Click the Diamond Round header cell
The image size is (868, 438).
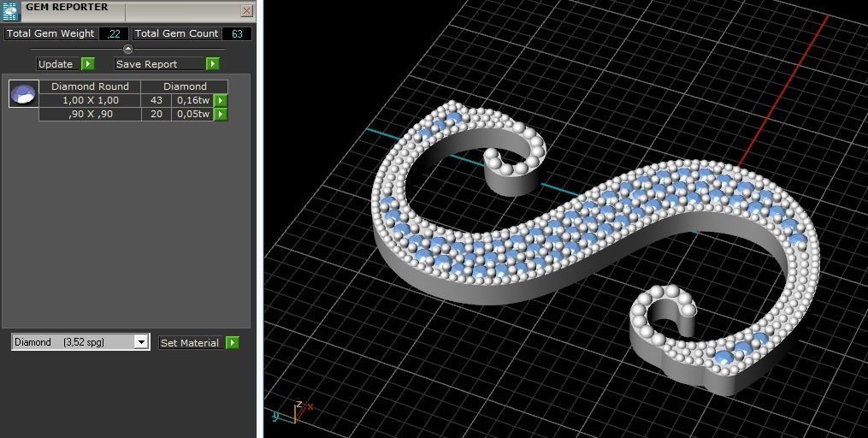[90, 86]
